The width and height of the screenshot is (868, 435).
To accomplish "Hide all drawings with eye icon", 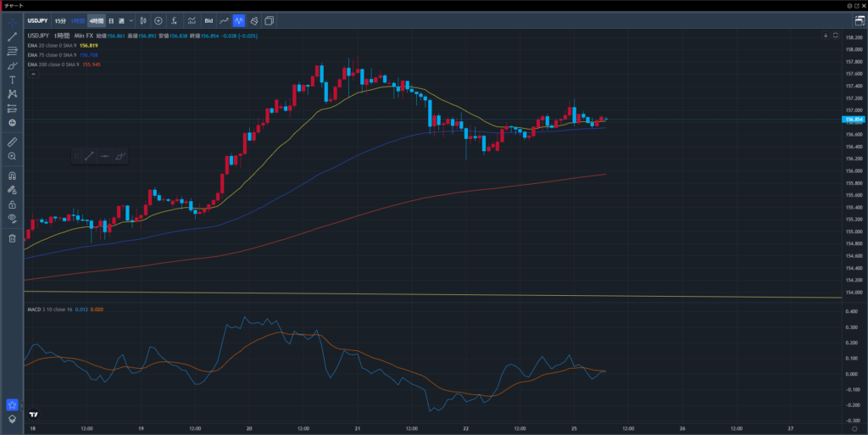I will tap(12, 219).
